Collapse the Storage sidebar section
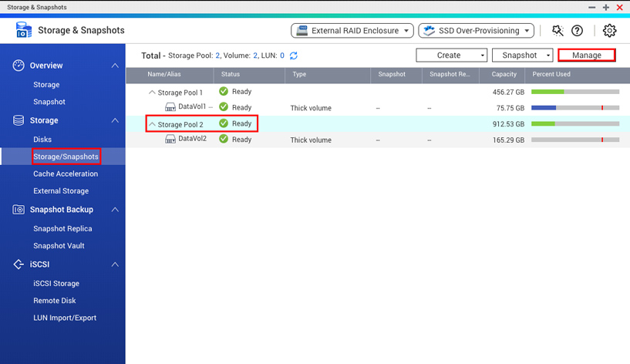630x364 pixels. click(115, 120)
